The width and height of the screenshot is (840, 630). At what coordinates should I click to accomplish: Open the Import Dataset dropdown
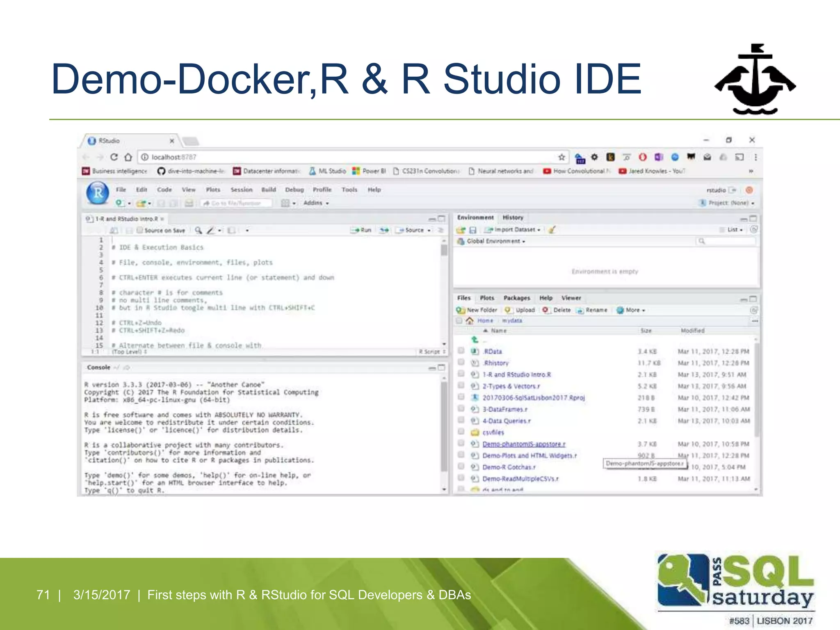(x=513, y=230)
